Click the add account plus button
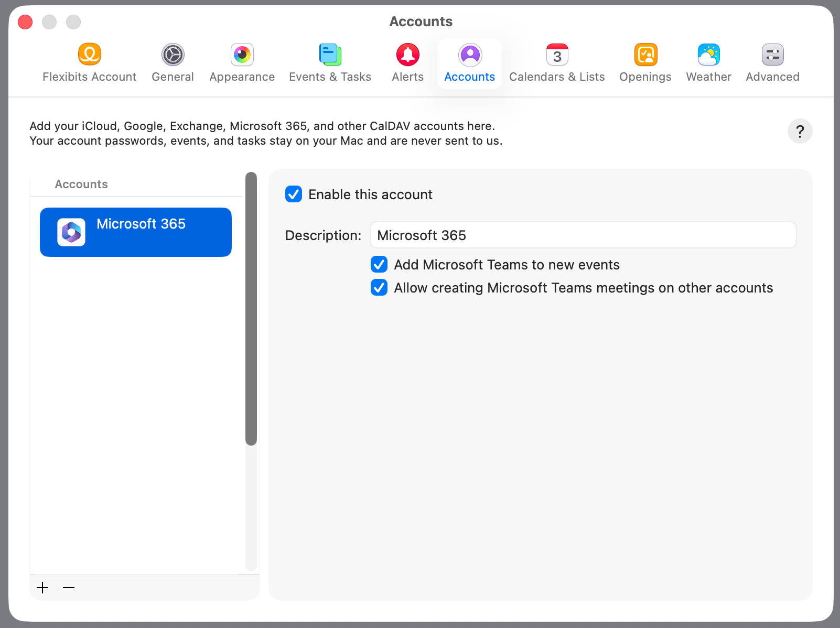The width and height of the screenshot is (840, 628). click(x=42, y=588)
